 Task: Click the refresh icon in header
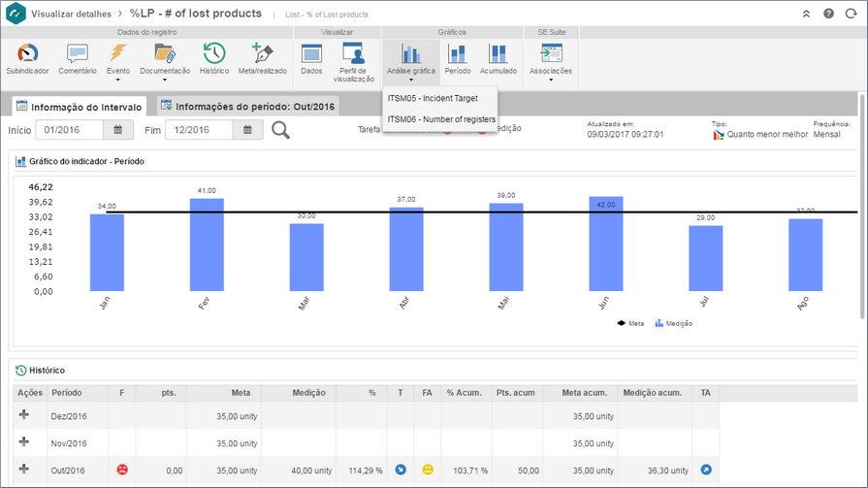tap(851, 14)
